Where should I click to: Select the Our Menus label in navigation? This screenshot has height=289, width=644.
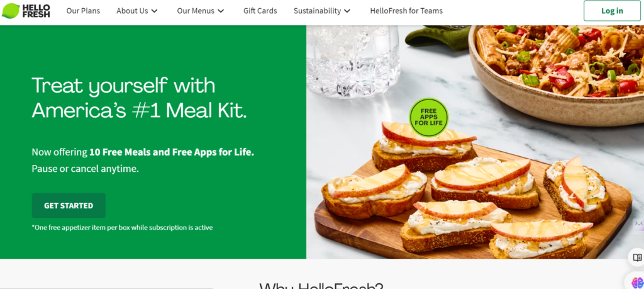click(x=195, y=11)
